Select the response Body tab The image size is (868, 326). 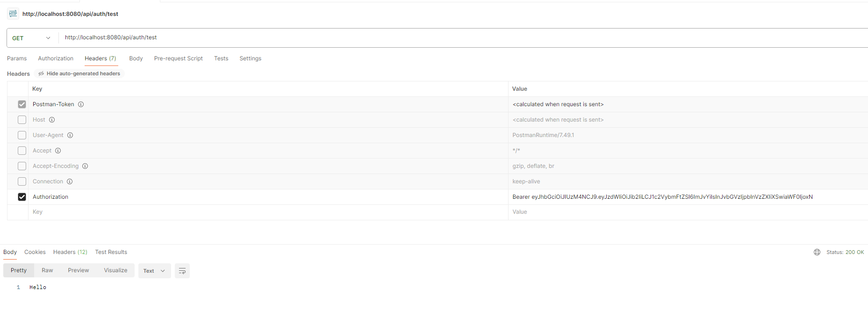click(x=10, y=252)
